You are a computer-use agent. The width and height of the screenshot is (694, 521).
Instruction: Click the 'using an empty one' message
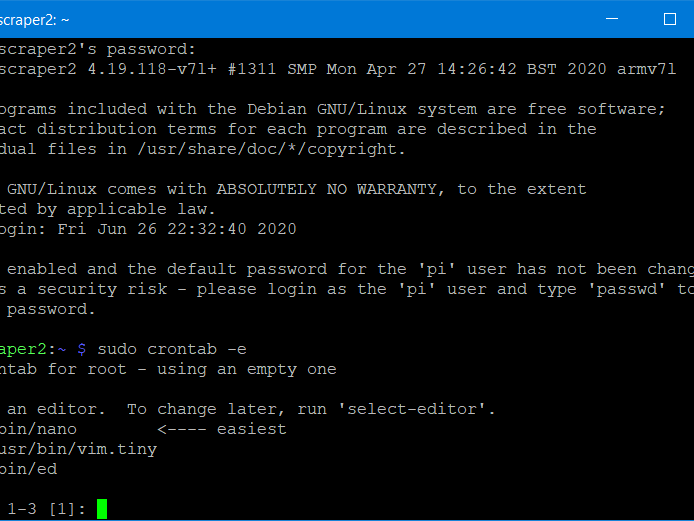pyautogui.click(x=247, y=369)
